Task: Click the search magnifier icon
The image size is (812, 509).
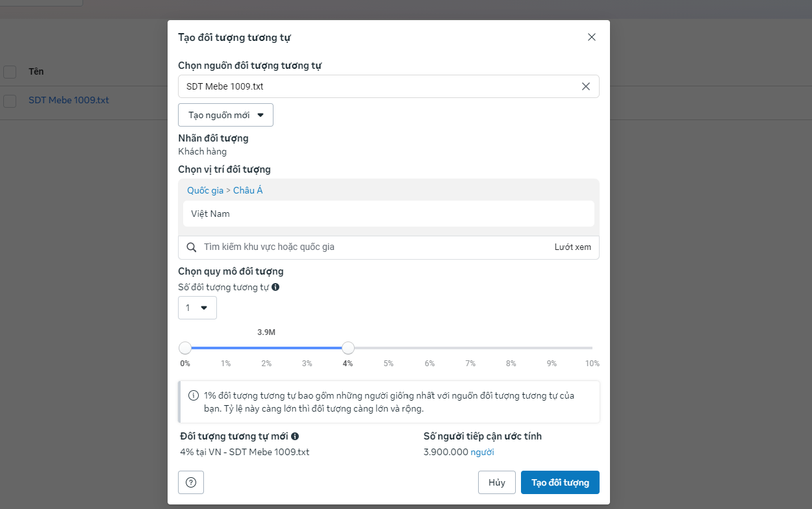Action: click(x=192, y=247)
